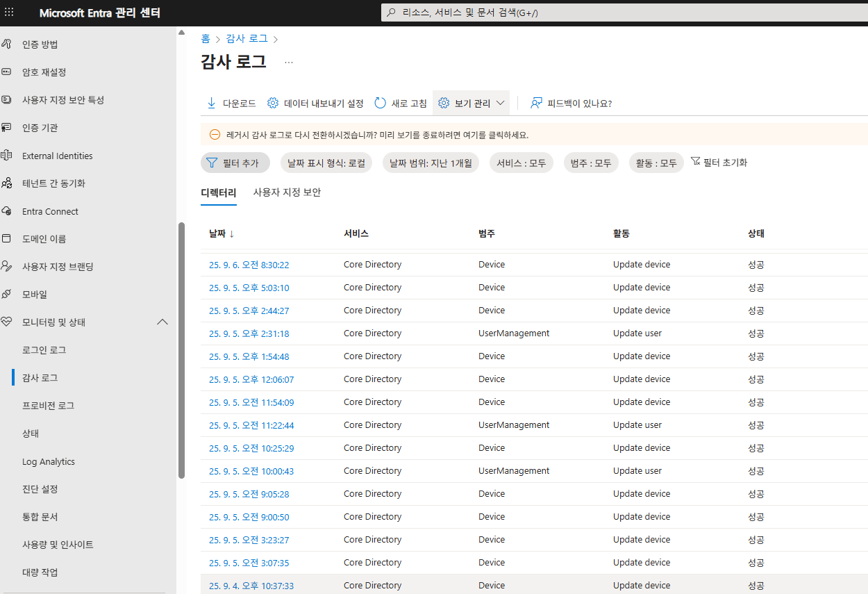
Task: Open 프로비전 로그 in the sidebar
Action: (x=48, y=406)
